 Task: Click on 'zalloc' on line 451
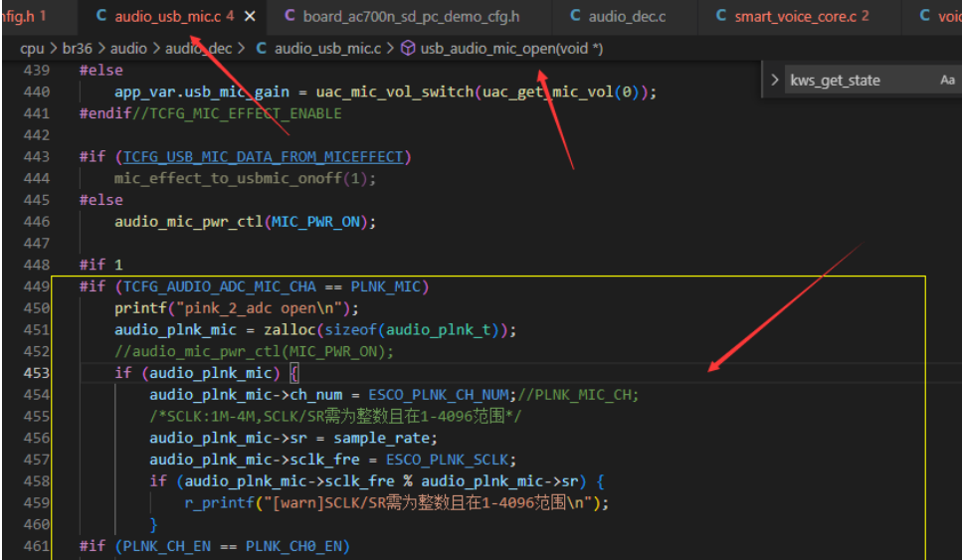click(x=289, y=330)
